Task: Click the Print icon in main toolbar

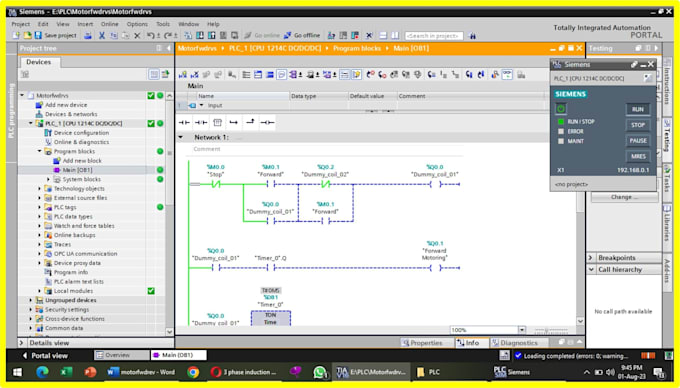Action: click(x=88, y=36)
